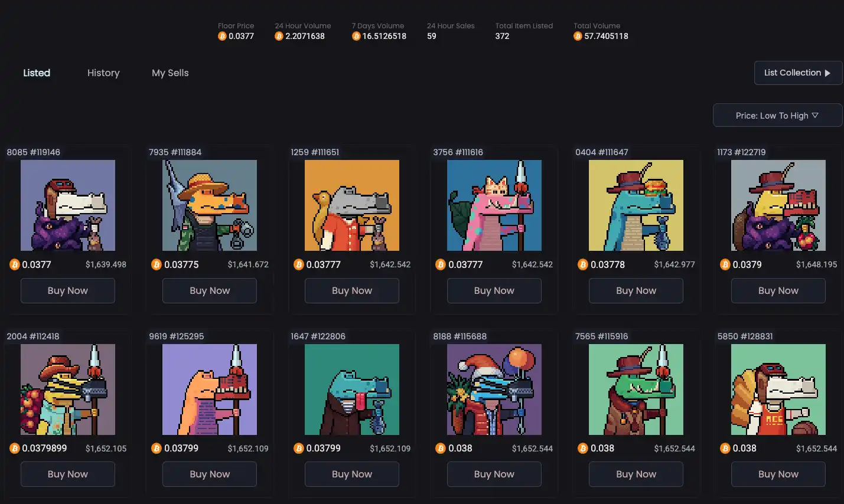The width and height of the screenshot is (844, 504).
Task: Open thumbnail of pink crocodile 3756 #111616
Action: (494, 205)
